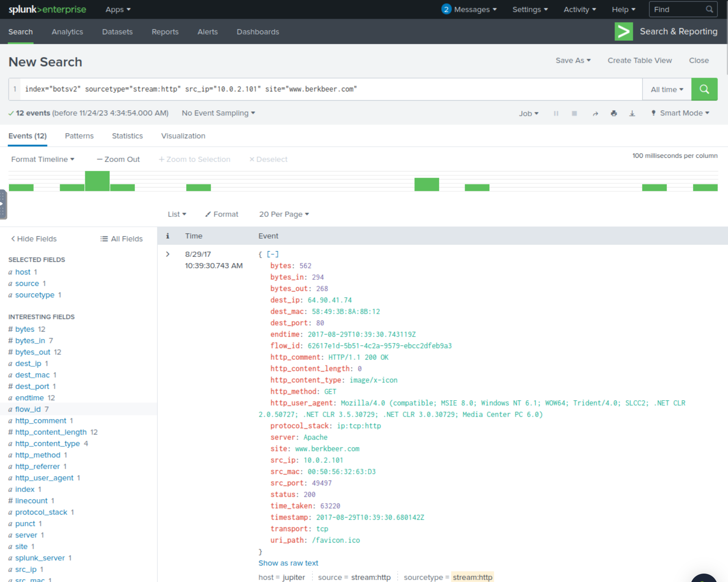This screenshot has width=728, height=582.
Task: Run search with green magnifier button
Action: [x=704, y=89]
